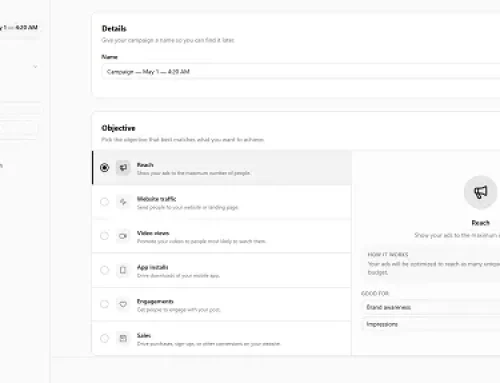Click the Impressions tag
Screen dimensions: 500x383
click(431, 324)
